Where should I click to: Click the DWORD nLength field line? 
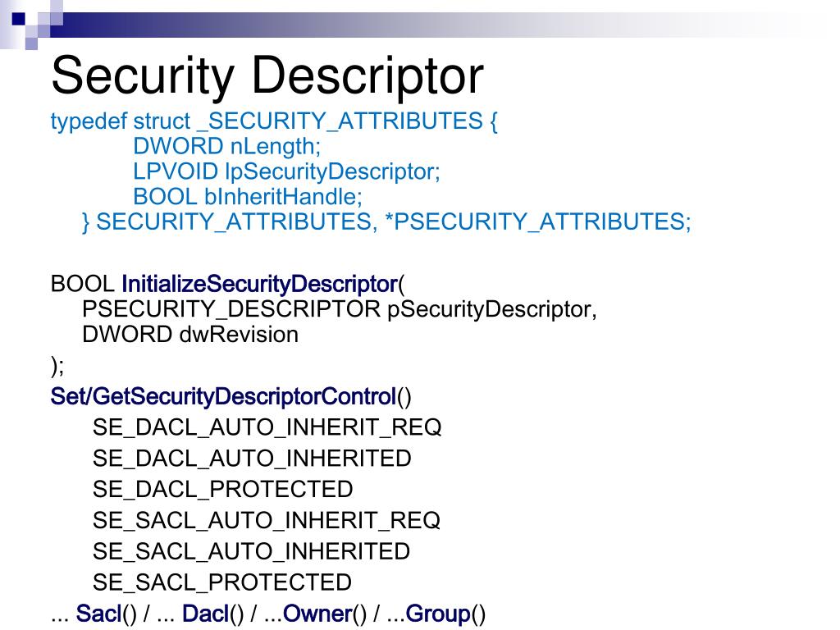coord(226,146)
